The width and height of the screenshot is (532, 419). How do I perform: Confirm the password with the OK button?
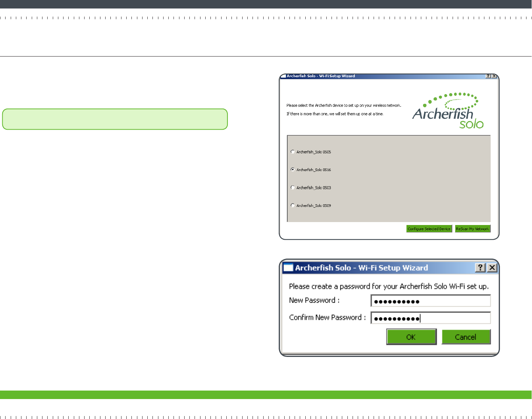[411, 337]
